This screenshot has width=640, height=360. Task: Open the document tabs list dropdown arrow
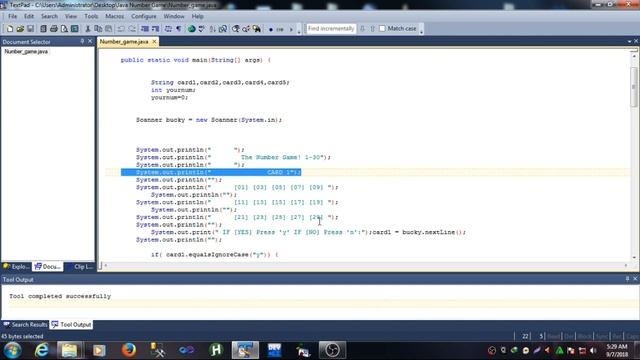coord(629,41)
